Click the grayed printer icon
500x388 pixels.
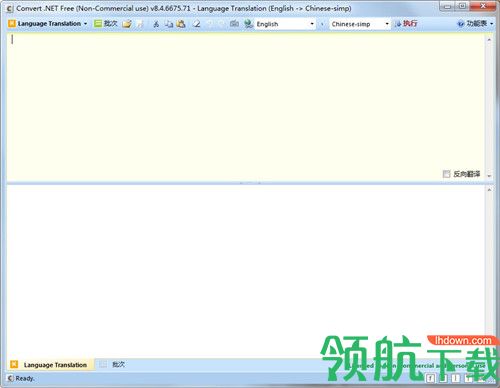click(234, 24)
